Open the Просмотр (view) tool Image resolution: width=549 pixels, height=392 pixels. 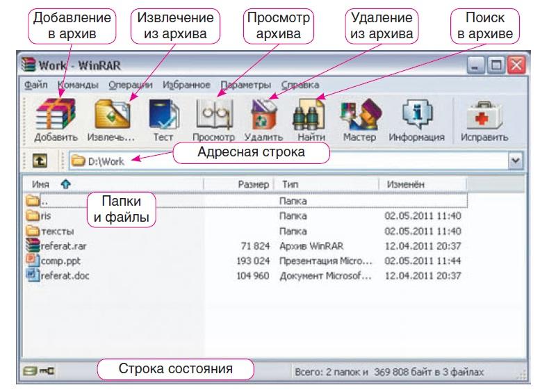(214, 115)
